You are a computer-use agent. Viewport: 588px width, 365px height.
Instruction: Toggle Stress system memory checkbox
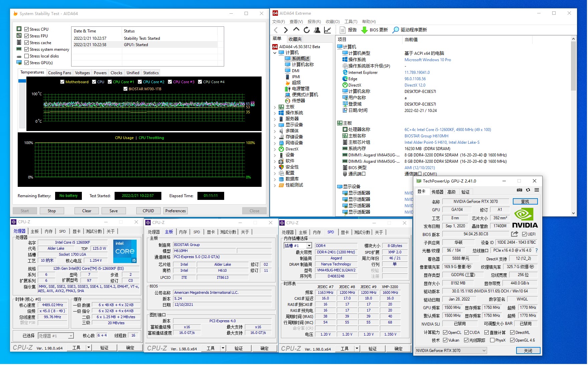(27, 49)
